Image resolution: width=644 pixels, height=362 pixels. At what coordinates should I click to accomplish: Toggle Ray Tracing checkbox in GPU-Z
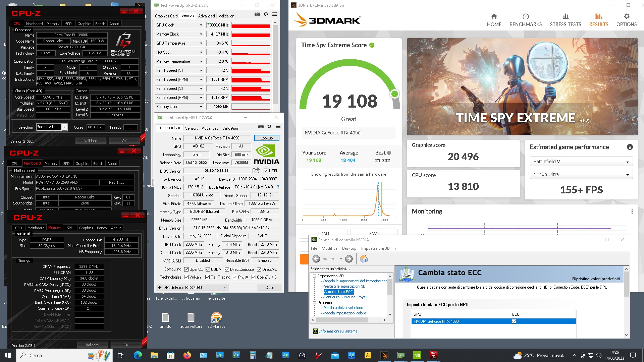coord(208,277)
